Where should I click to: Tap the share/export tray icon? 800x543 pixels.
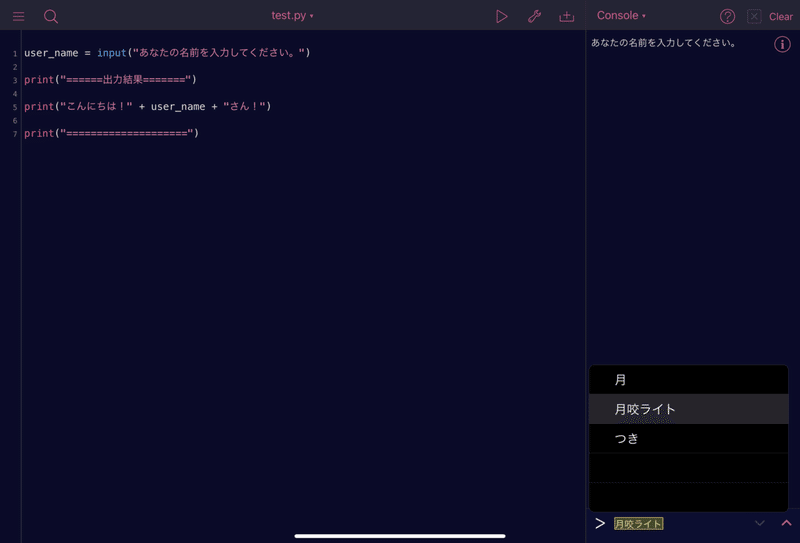(566, 16)
